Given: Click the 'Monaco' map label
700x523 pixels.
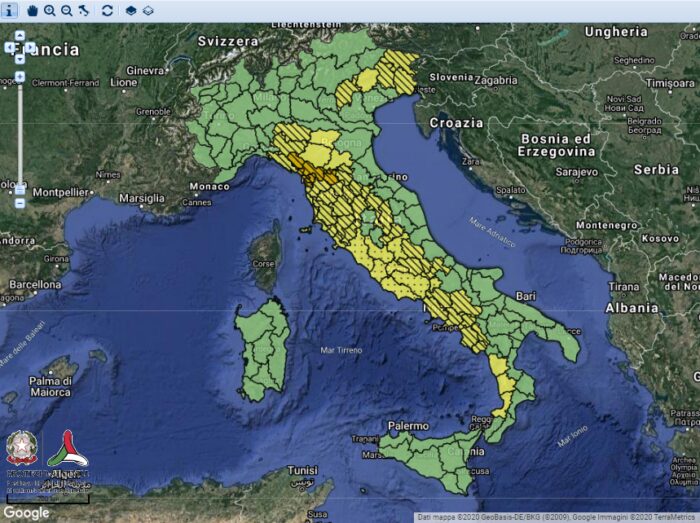Looking at the screenshot, I should (209, 187).
